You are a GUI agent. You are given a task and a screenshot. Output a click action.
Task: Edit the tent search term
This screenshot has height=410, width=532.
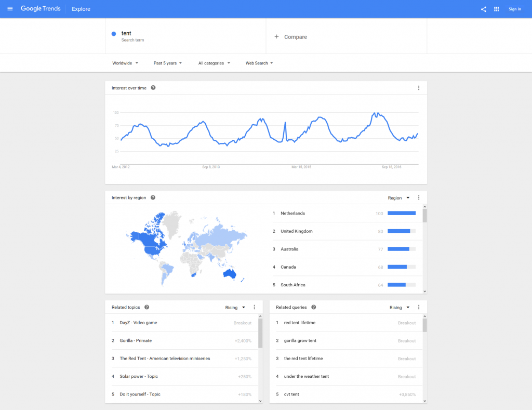coord(126,33)
